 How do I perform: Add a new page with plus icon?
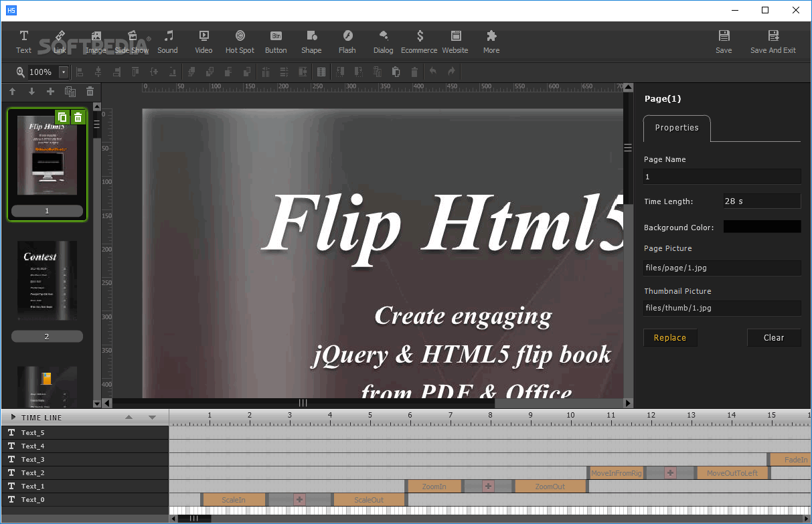pos(50,92)
